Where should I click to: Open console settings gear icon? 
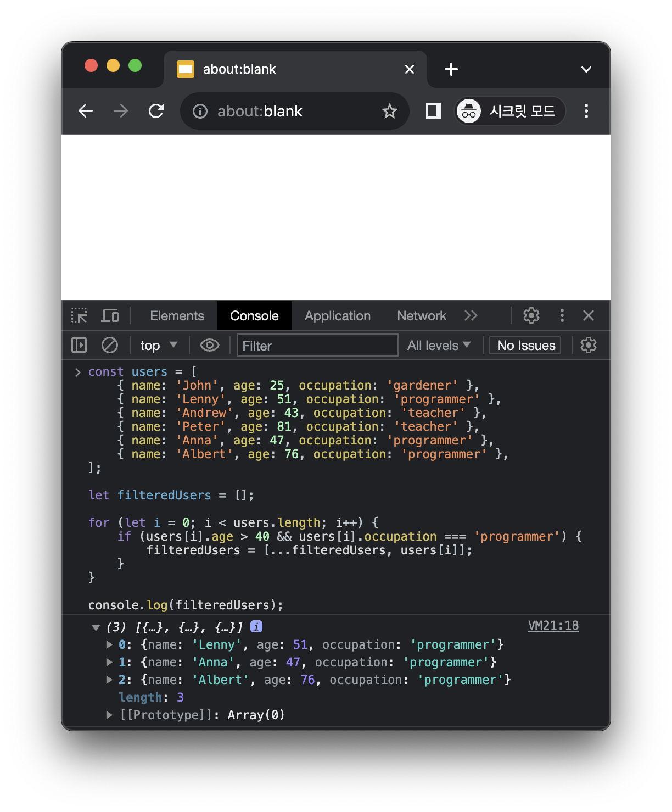click(589, 345)
